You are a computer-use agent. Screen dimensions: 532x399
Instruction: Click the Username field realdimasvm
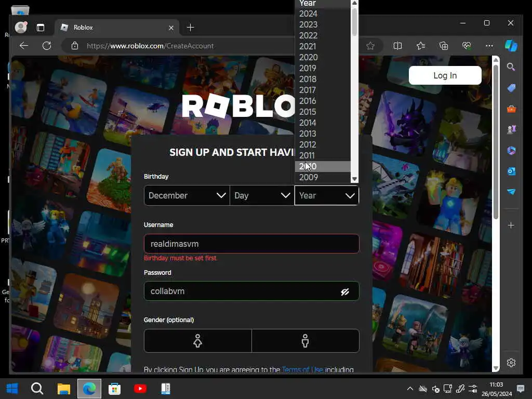(251, 244)
